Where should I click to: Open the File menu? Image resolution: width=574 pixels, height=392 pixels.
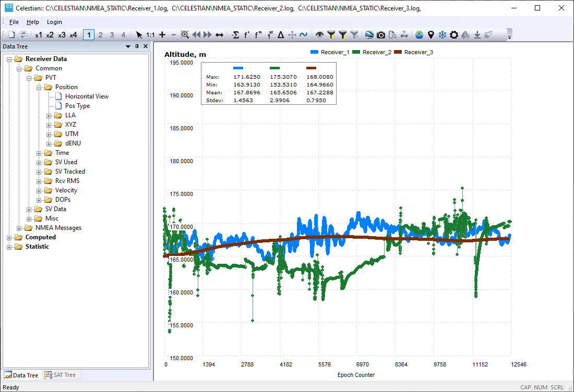pos(14,22)
